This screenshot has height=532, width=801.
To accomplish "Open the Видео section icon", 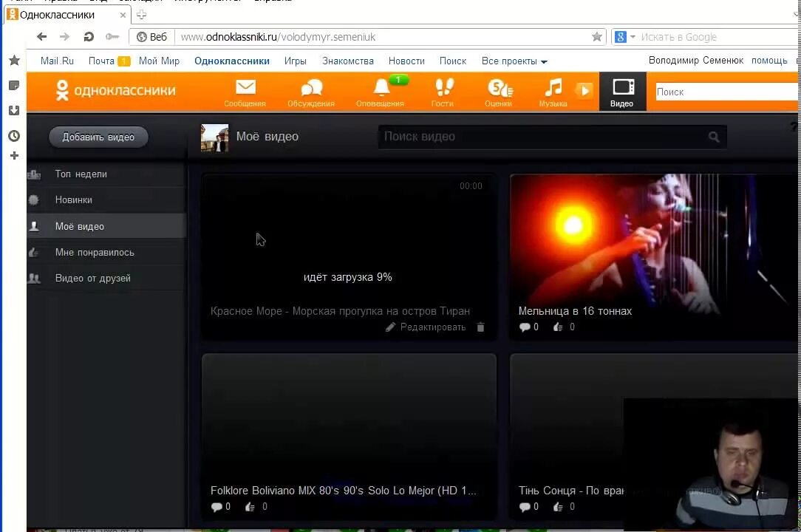I will 622,92.
